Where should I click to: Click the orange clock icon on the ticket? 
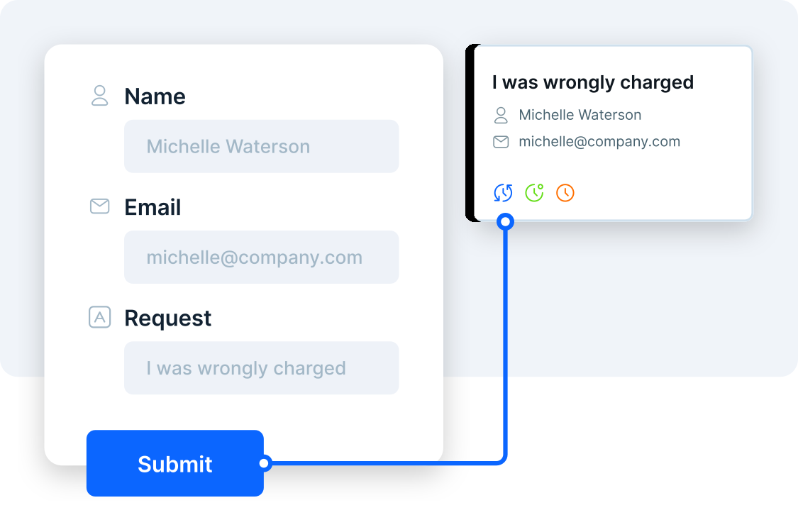point(565,192)
